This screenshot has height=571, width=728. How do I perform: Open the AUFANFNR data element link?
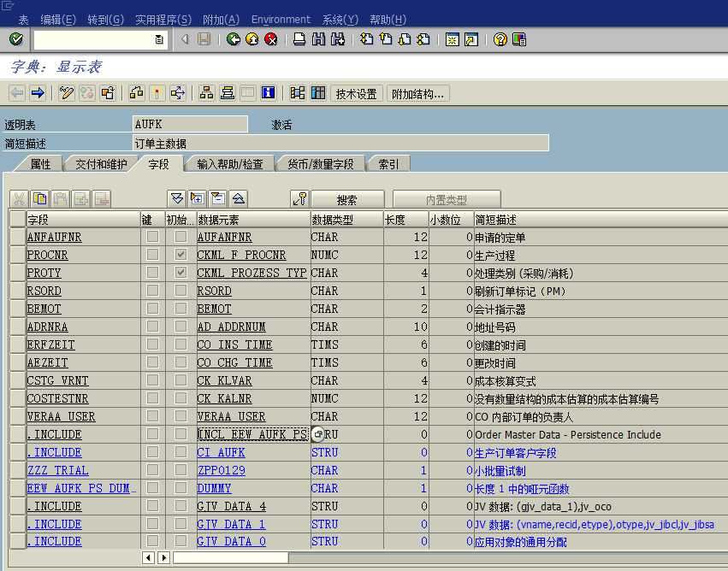224,237
